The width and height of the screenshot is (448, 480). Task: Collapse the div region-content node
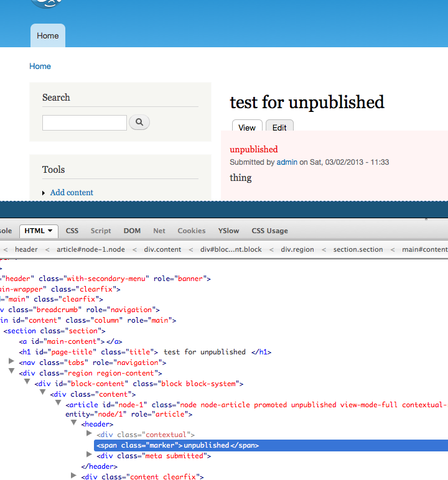point(11,372)
